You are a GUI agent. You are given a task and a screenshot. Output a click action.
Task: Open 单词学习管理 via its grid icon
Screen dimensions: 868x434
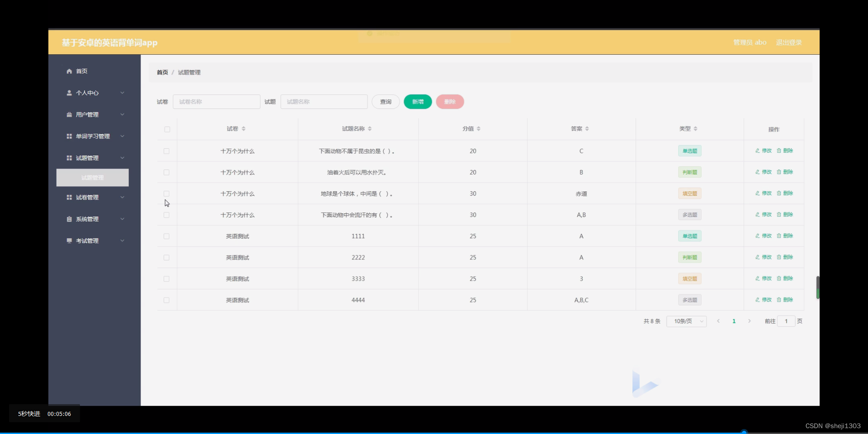tap(69, 136)
